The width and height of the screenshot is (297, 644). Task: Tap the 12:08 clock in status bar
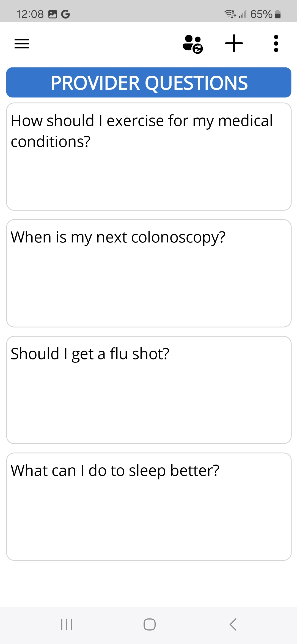click(30, 14)
